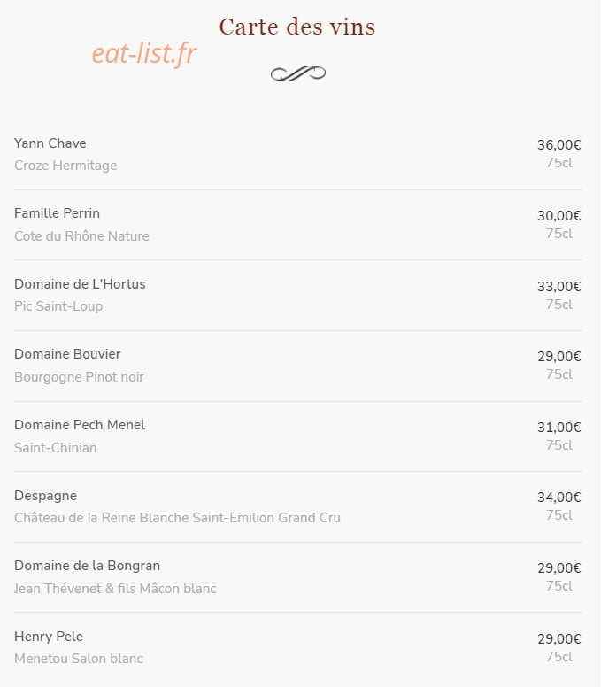Click the Croze Hermitage description
The image size is (616, 687).
click(x=65, y=166)
